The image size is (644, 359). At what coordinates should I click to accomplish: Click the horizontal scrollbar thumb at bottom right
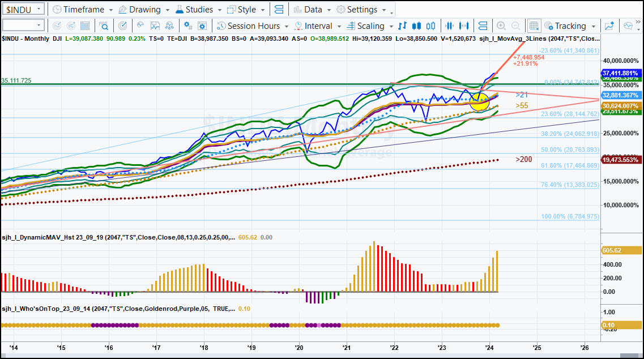630,356
